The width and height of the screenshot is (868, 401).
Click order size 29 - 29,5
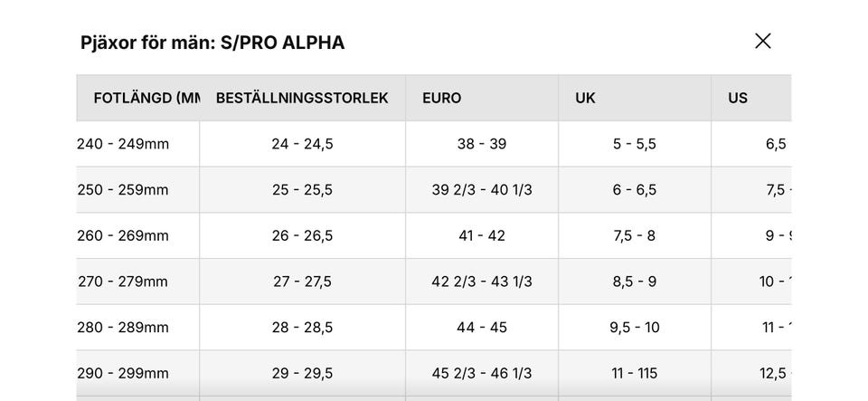coord(302,373)
